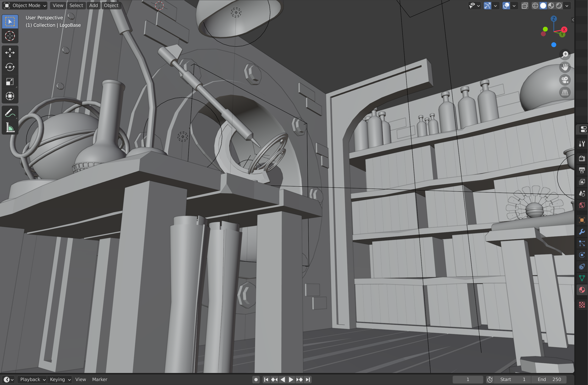Open the Marker menu

(x=100, y=380)
